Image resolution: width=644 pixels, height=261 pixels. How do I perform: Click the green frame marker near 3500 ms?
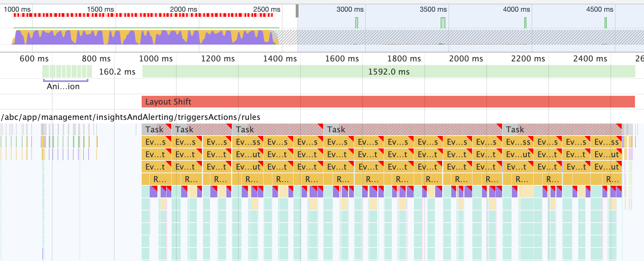coord(443,23)
